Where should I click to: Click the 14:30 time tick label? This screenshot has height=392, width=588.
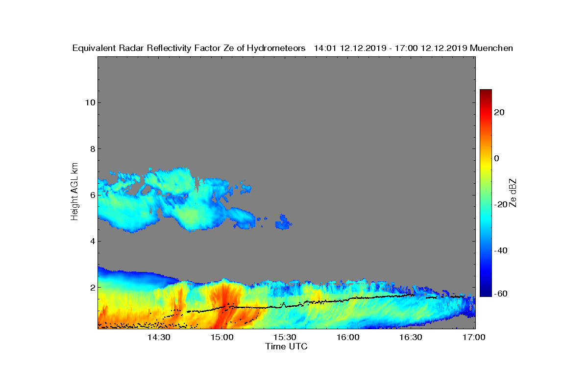[159, 338]
